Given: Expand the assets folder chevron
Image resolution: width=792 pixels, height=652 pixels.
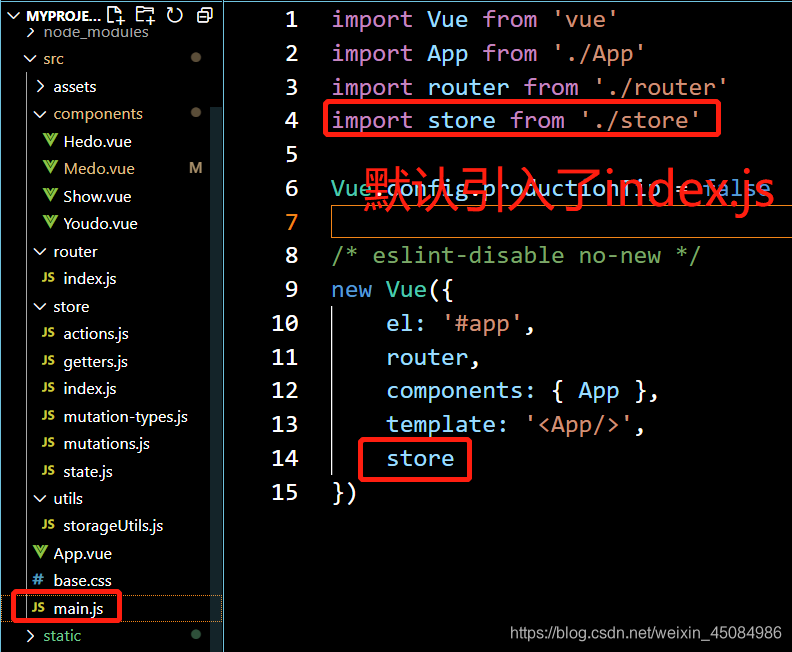Looking at the screenshot, I should (x=40, y=86).
